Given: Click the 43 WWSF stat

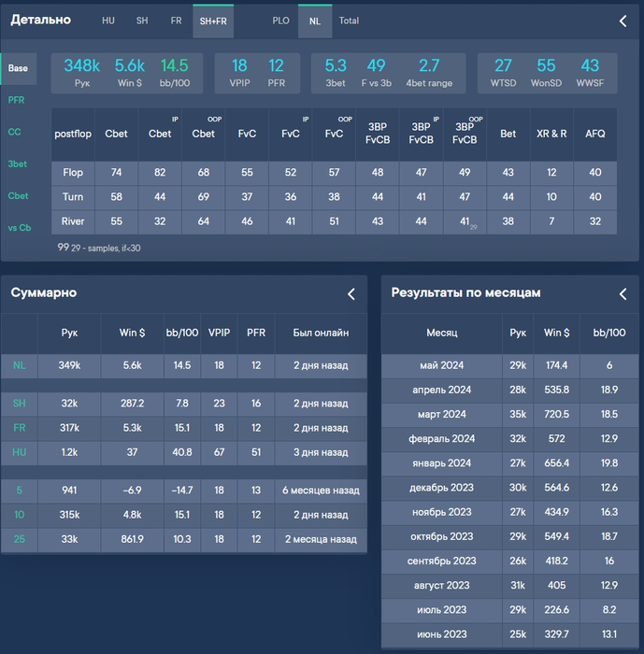Looking at the screenshot, I should [x=590, y=73].
